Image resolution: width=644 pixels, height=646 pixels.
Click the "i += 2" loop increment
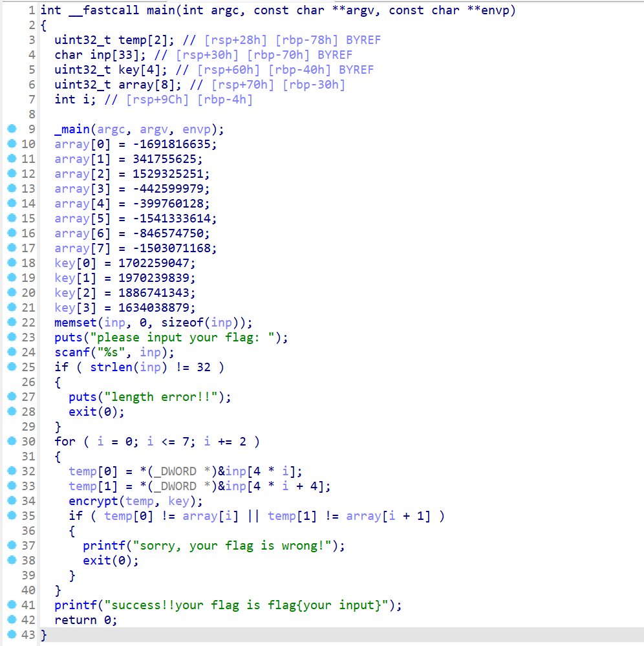tap(224, 442)
